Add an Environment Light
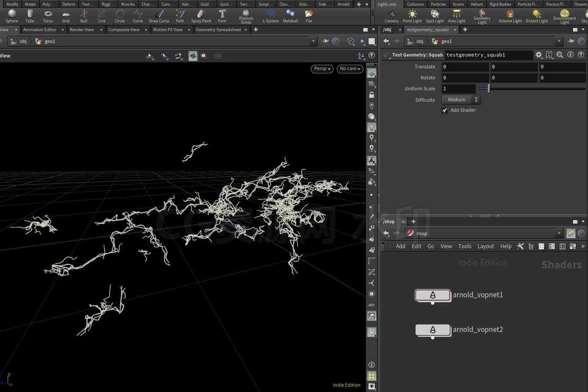Viewport: 588px width, 392px height. (x=564, y=16)
